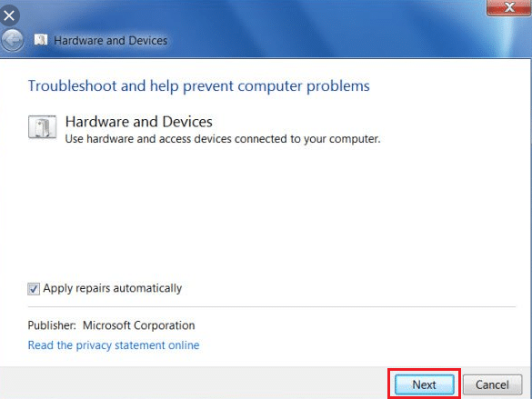Image resolution: width=532 pixels, height=399 pixels.
Task: Click the Publisher label
Action: click(52, 325)
